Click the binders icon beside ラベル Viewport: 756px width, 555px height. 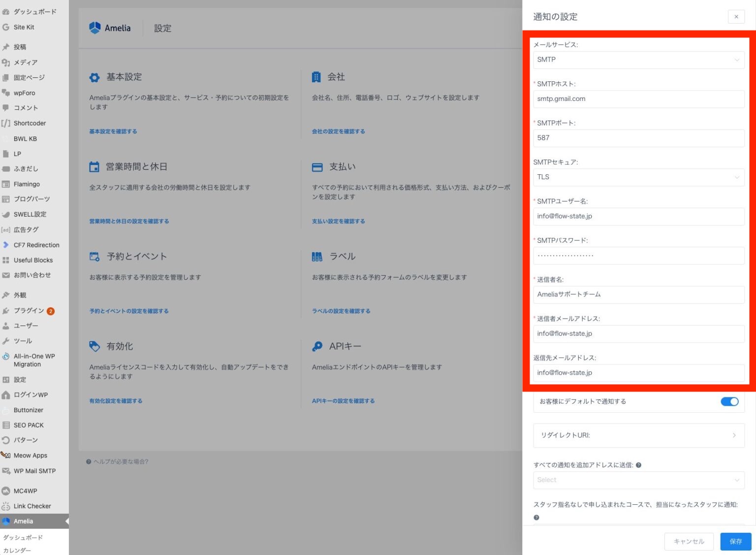(x=317, y=257)
